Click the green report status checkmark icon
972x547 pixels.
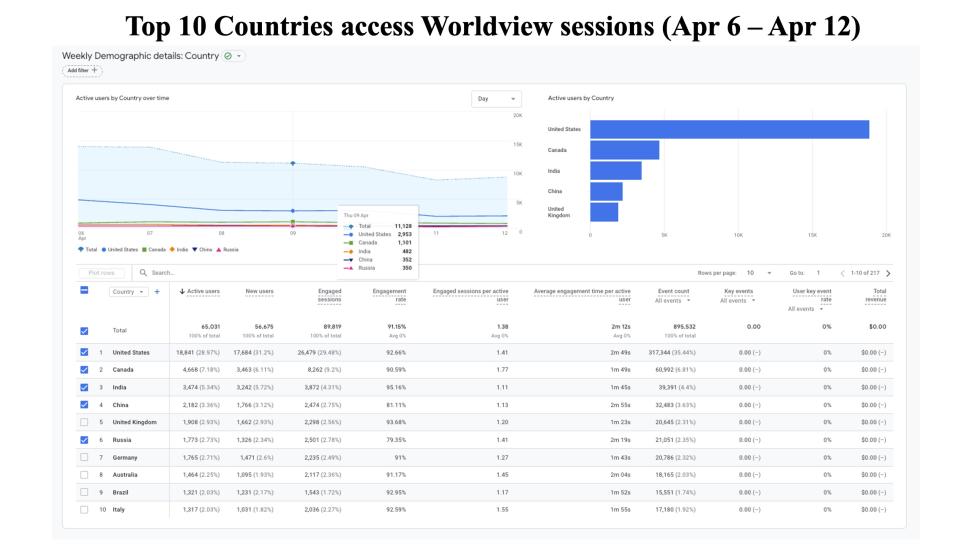(x=228, y=56)
